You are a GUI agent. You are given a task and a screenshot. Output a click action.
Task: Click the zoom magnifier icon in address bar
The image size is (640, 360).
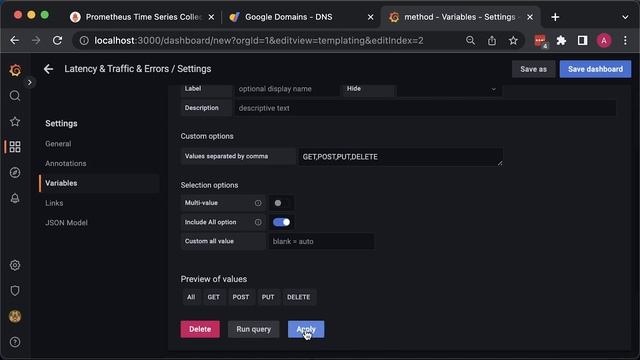pyautogui.click(x=470, y=40)
